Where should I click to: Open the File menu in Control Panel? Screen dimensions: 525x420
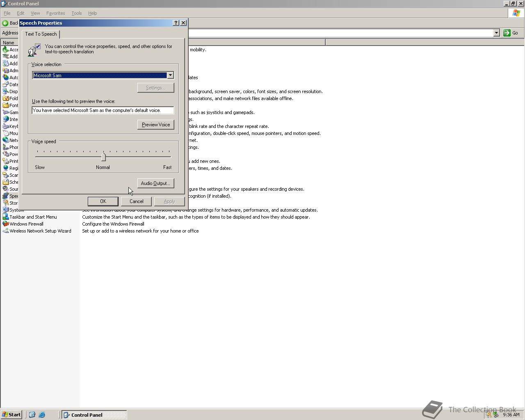[7, 13]
